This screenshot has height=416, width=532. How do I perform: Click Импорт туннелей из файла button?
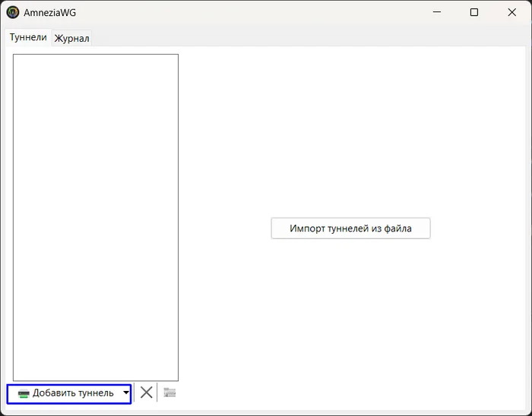click(350, 228)
